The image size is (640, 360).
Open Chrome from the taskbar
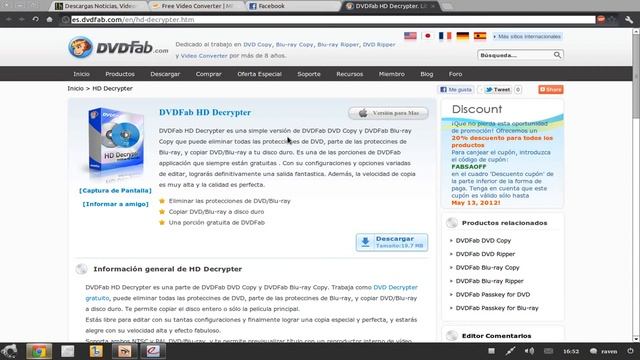(39, 351)
